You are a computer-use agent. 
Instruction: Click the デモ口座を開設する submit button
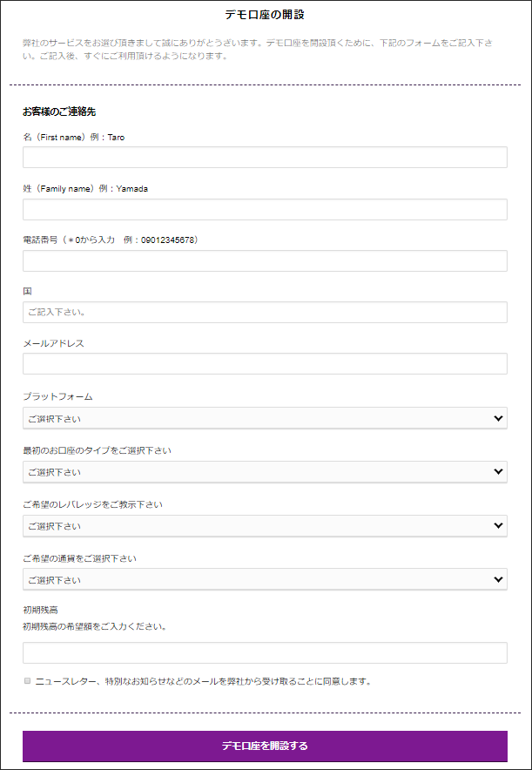point(265,746)
